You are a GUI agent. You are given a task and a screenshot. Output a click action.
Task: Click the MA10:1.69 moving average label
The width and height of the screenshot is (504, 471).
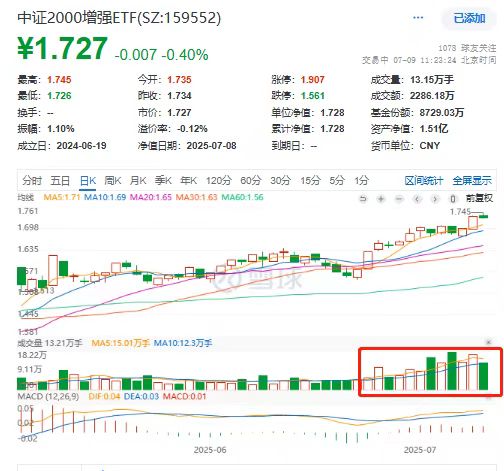[x=105, y=197]
